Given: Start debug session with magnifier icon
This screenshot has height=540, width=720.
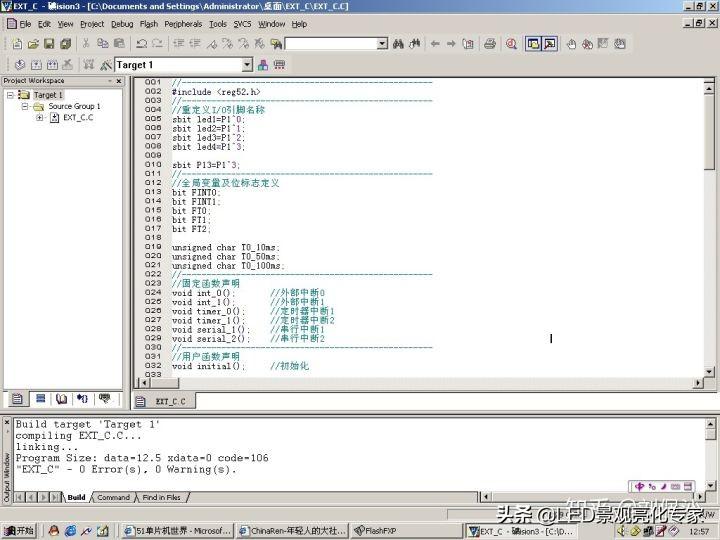Looking at the screenshot, I should (x=511, y=44).
